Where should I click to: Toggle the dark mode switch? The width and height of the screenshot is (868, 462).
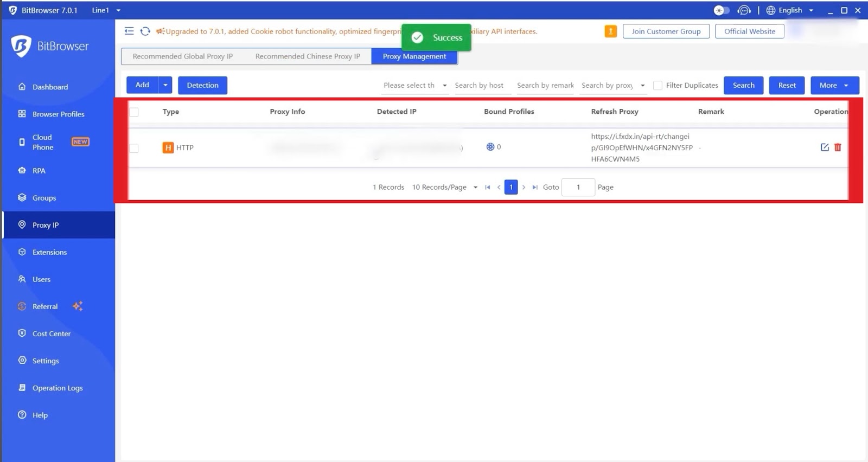(721, 10)
